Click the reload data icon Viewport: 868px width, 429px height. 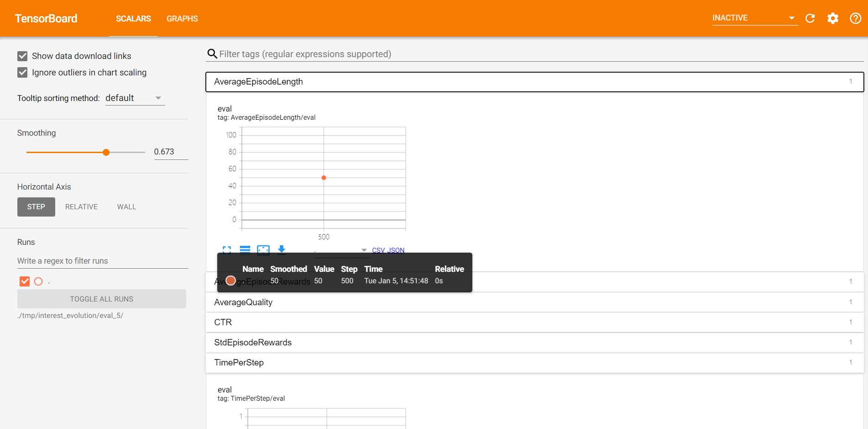810,18
